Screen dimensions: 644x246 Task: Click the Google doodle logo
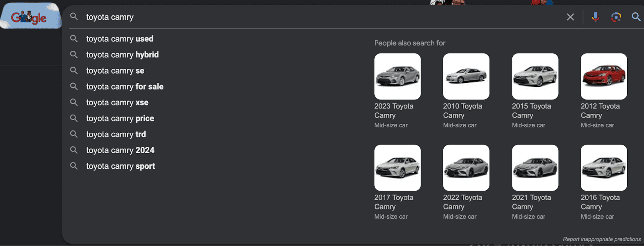click(31, 16)
